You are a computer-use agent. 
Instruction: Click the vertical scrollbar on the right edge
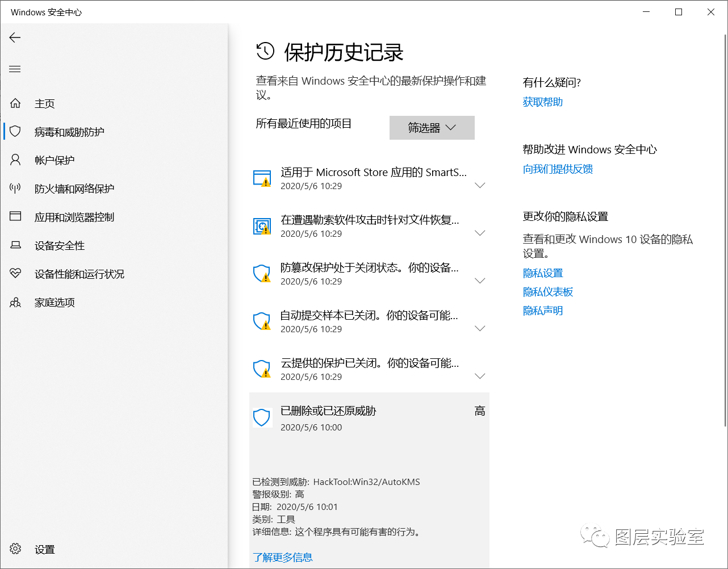(x=725, y=230)
